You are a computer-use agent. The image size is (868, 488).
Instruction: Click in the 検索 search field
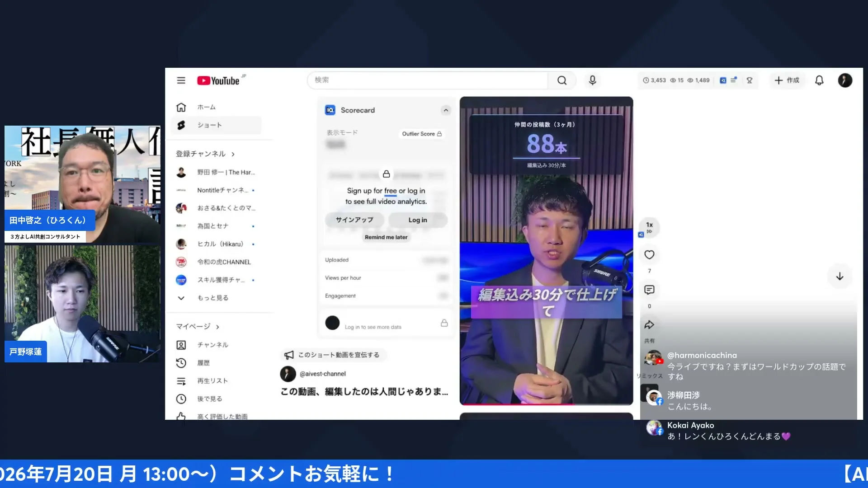point(427,80)
